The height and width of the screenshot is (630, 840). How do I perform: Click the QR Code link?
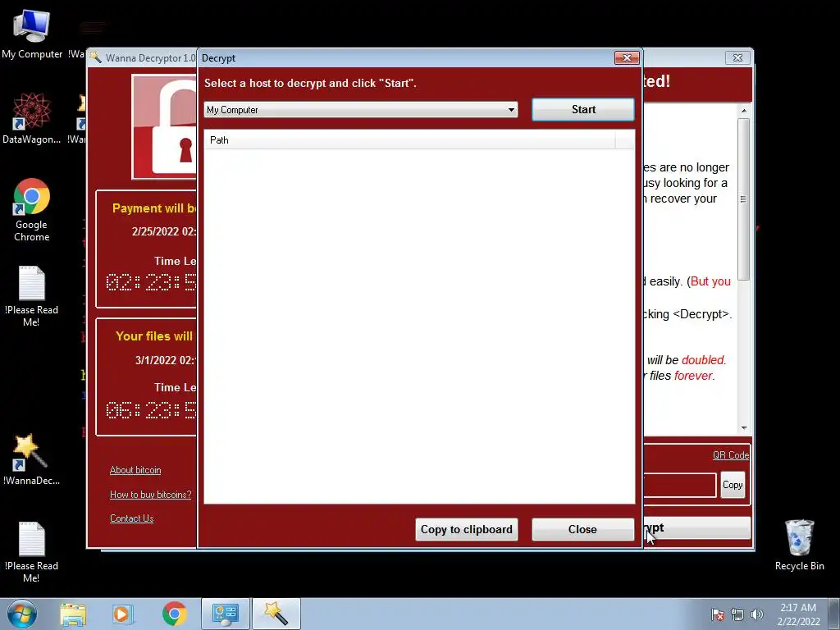coord(731,454)
